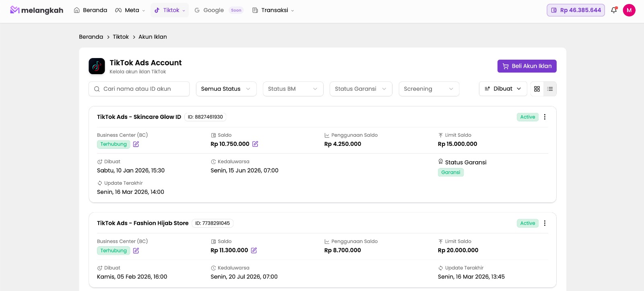644x291 pixels.
Task: Open the M profile avatar
Action: tap(629, 10)
